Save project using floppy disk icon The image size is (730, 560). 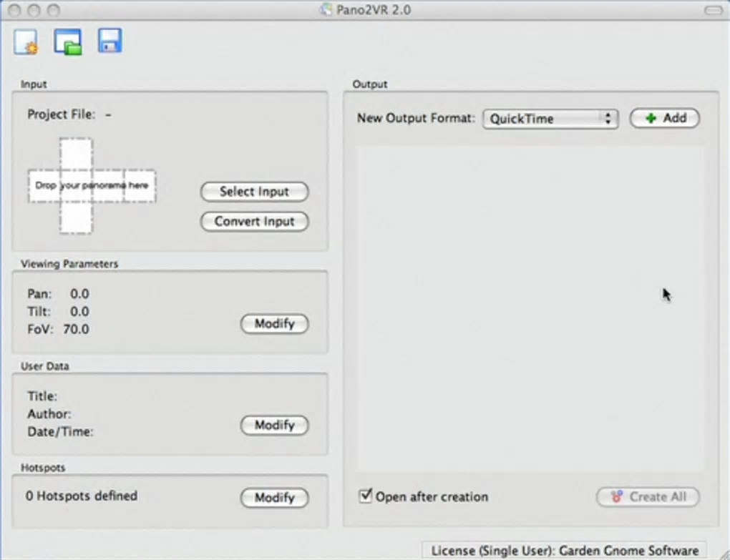[110, 41]
